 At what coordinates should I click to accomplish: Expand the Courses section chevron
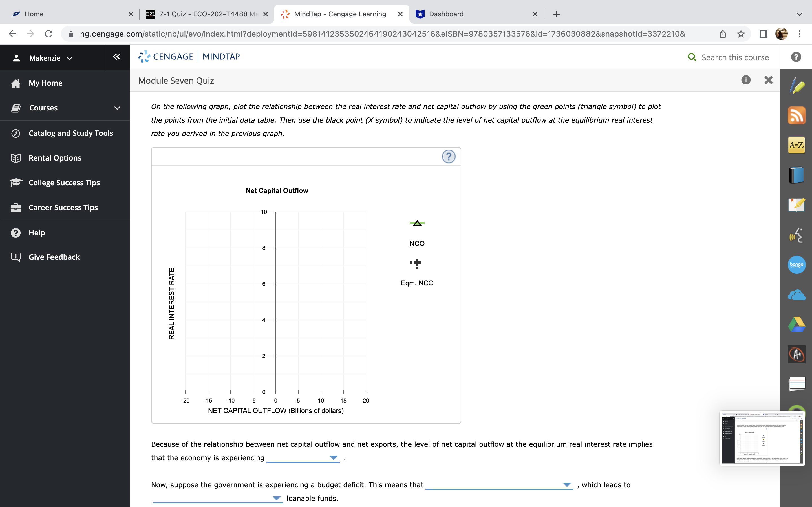(116, 108)
